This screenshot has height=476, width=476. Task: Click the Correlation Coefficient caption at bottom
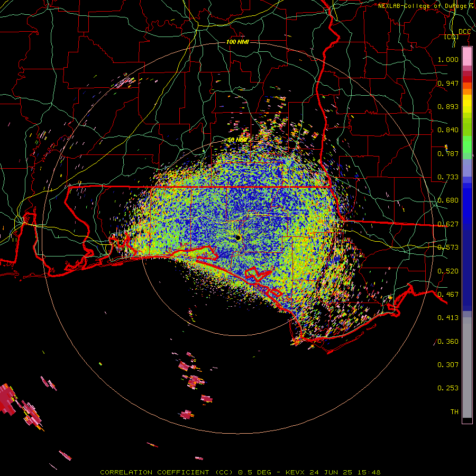[240, 472]
